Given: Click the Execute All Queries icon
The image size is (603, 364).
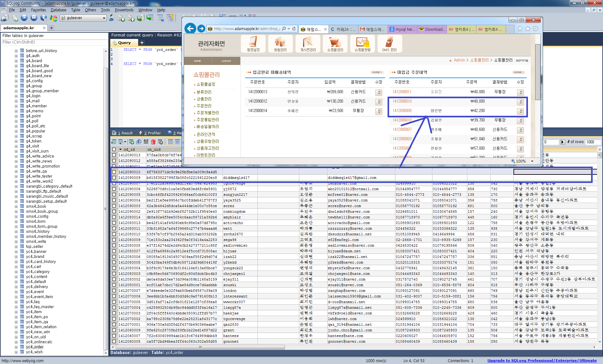Looking at the screenshot, I should (x=34, y=18).
